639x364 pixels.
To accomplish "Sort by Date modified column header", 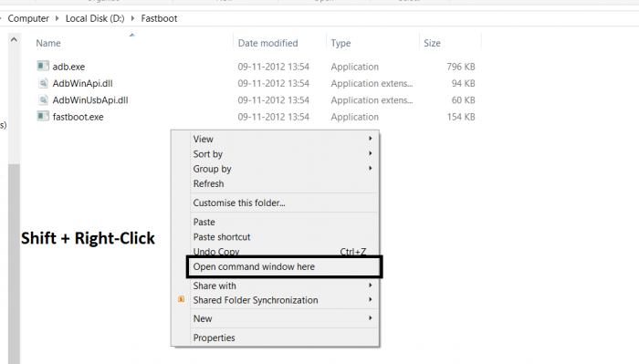I will (x=267, y=43).
